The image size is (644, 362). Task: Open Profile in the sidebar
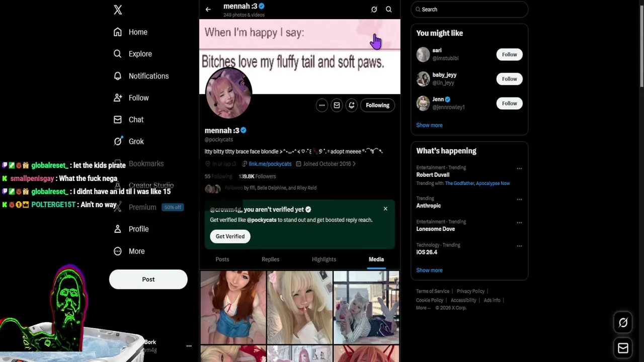point(131,229)
